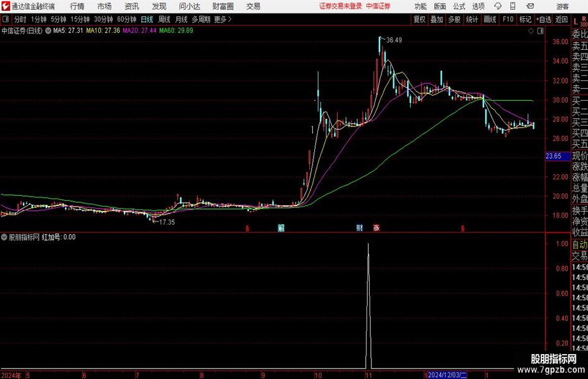Switch to 分时 chart period
The width and height of the screenshot is (588, 379).
tap(21, 19)
